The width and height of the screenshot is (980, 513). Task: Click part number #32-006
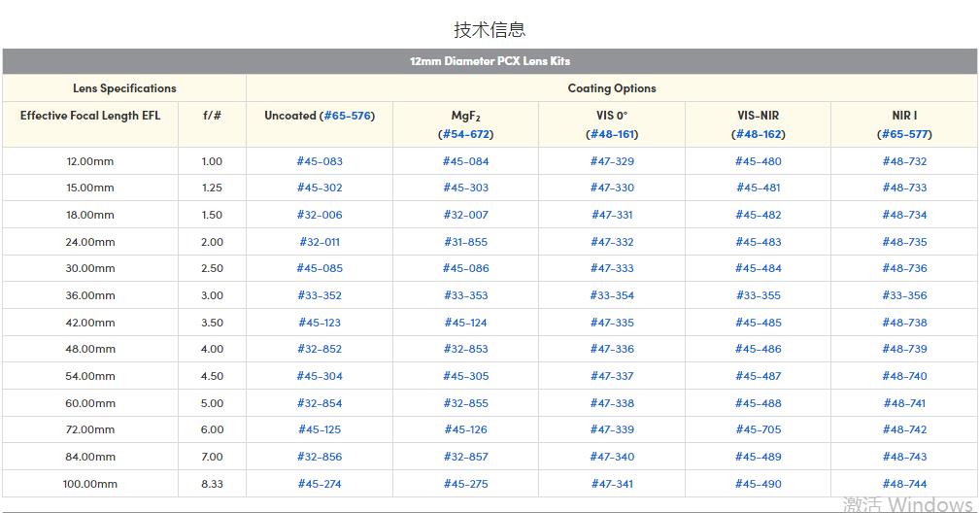320,215
